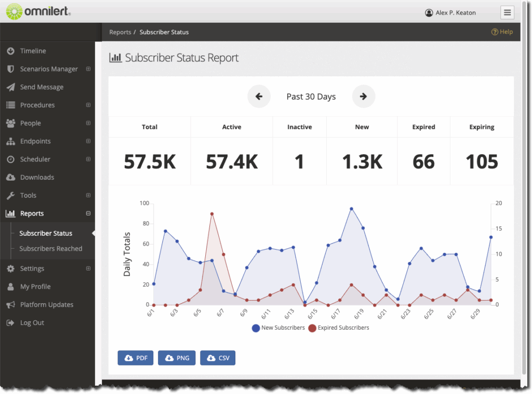Image resolution: width=532 pixels, height=394 pixels.
Task: Click the Reports breadcrumb link
Action: pyautogui.click(x=120, y=32)
